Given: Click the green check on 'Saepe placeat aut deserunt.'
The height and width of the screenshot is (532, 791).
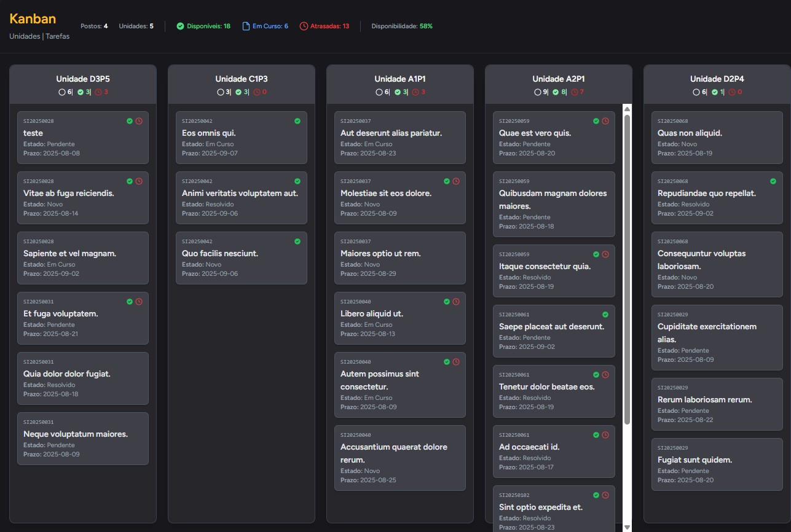Looking at the screenshot, I should [605, 314].
